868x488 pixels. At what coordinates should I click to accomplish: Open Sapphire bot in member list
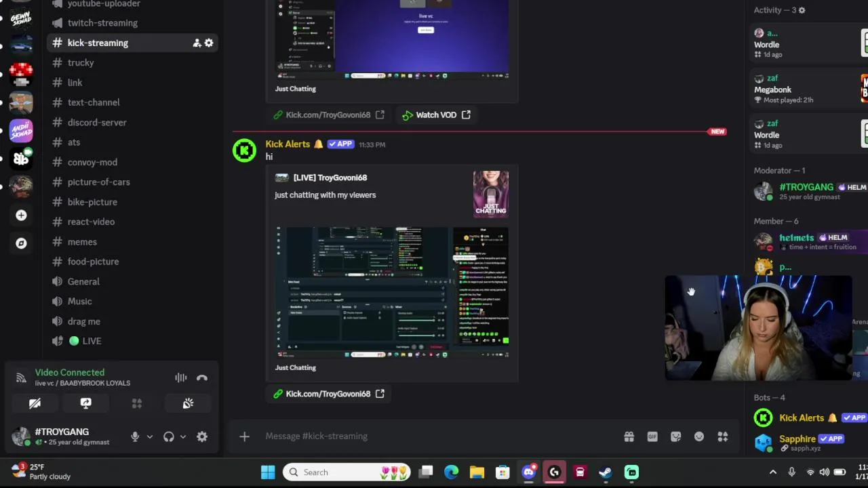810,443
